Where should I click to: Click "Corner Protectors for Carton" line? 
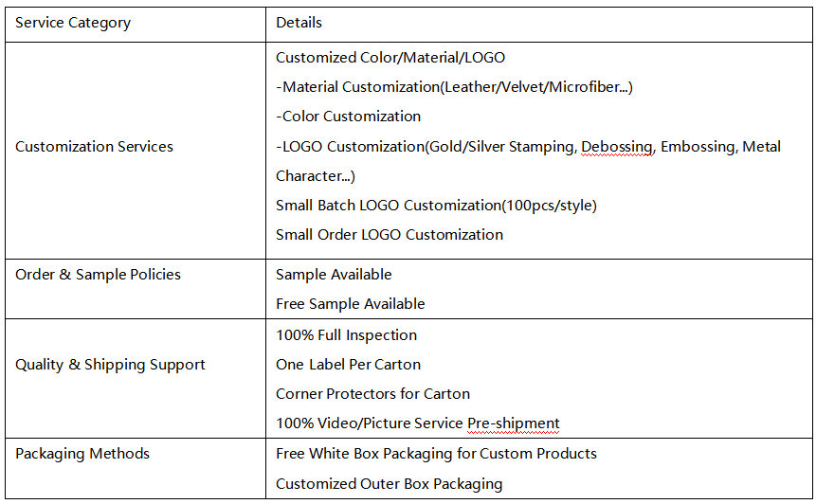[x=372, y=394]
